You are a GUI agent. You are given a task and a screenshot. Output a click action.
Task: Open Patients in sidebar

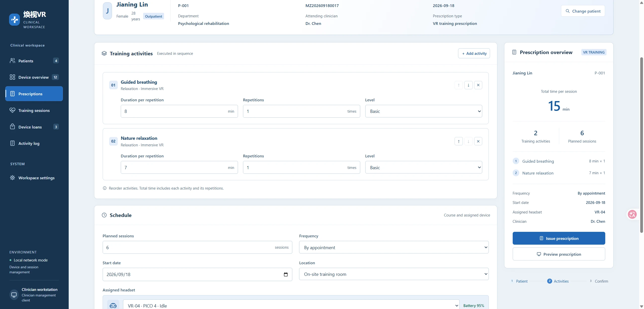(x=34, y=61)
